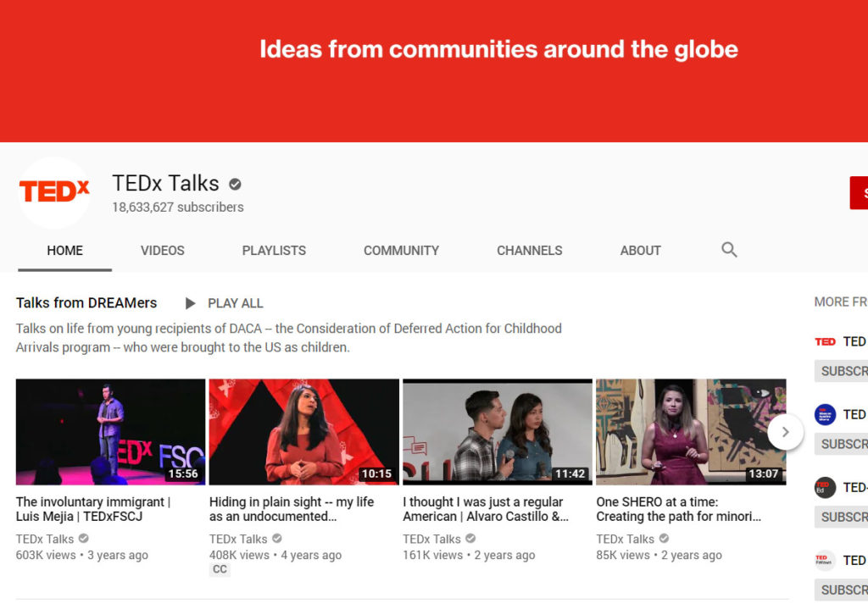This screenshot has height=609, width=868.
Task: Go to the COMMUNITY tab
Action: point(401,251)
